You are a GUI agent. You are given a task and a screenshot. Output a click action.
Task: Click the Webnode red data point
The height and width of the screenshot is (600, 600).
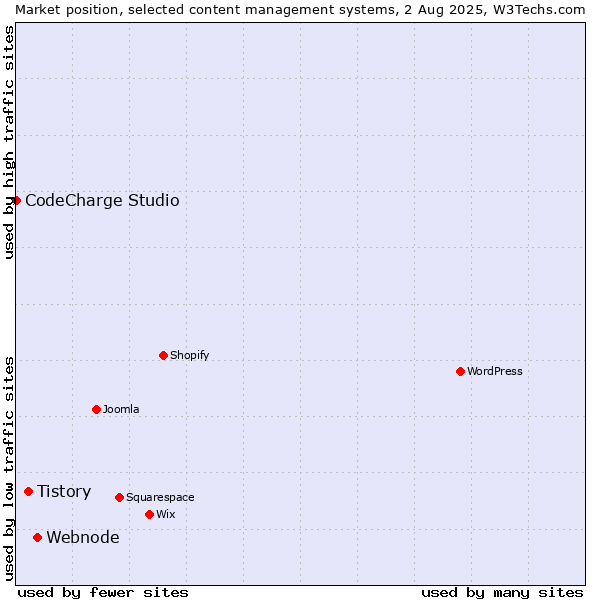coord(37,538)
